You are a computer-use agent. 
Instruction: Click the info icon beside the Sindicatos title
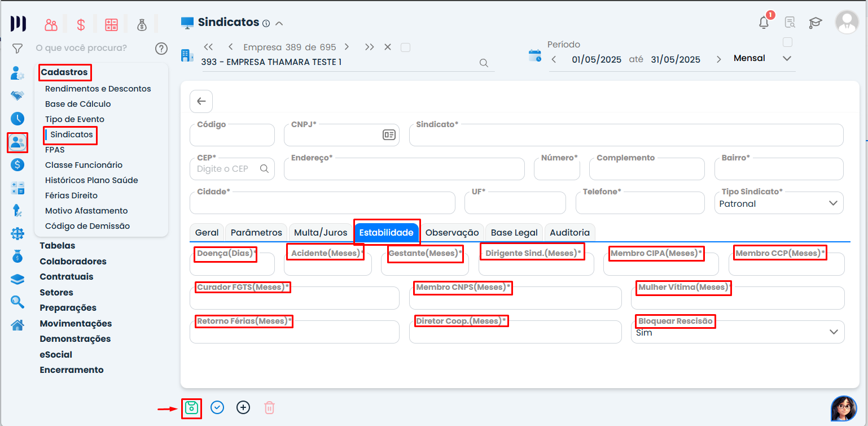266,23
